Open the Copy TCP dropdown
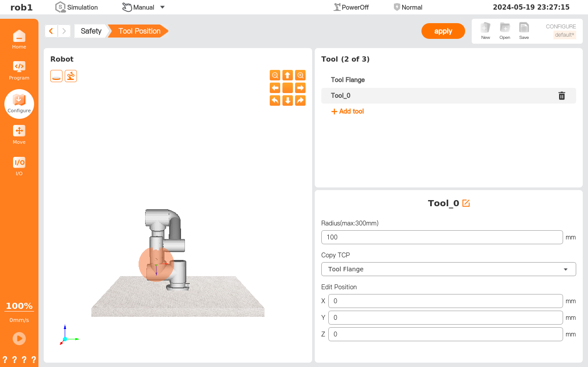The height and width of the screenshot is (367, 588). pos(448,269)
